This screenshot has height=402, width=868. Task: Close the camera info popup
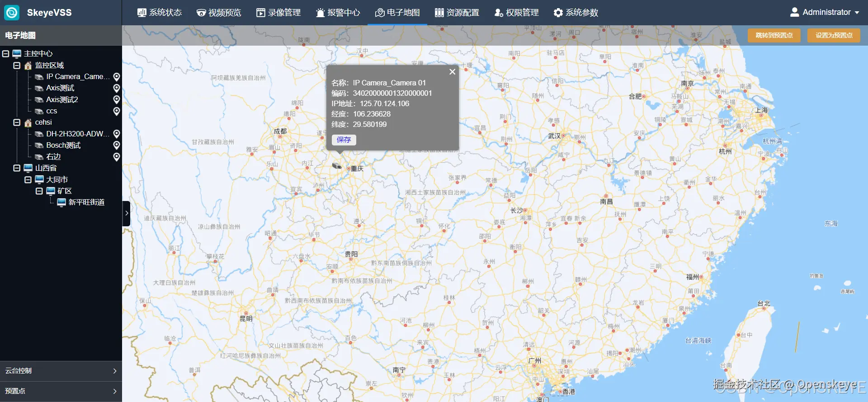coord(452,72)
